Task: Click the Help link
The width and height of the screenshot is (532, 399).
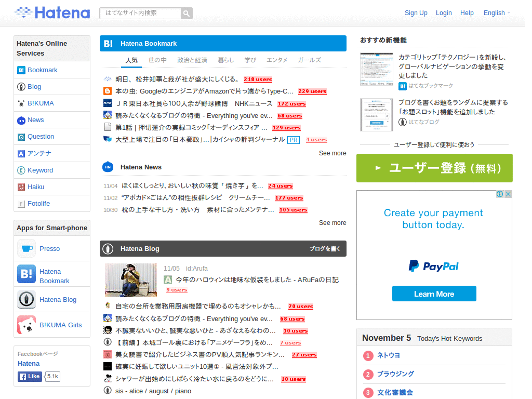Action: 467,13
